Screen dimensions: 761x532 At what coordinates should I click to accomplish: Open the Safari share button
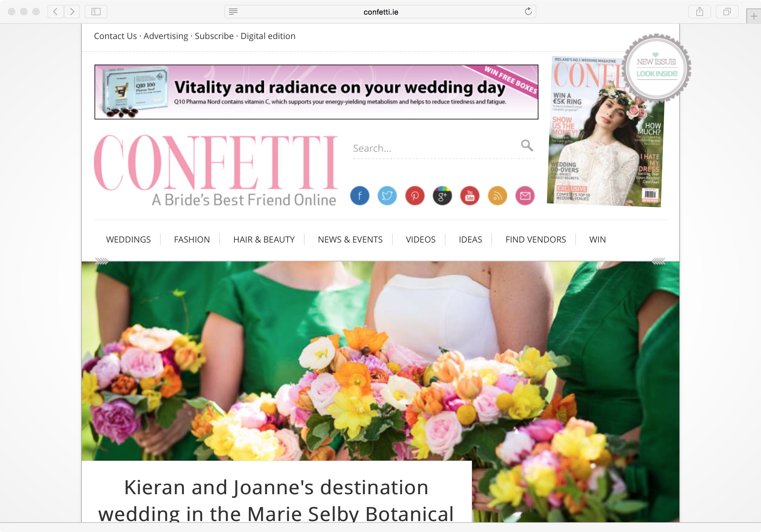[699, 12]
